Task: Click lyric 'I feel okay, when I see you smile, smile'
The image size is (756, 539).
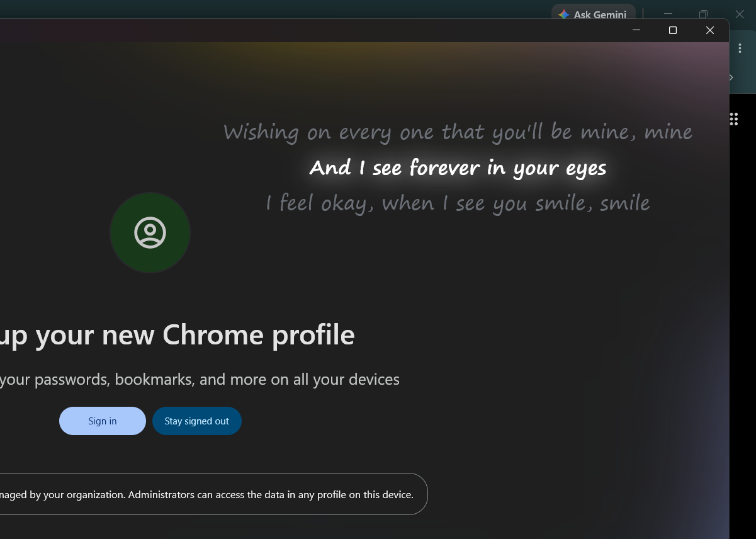Action: (x=458, y=203)
